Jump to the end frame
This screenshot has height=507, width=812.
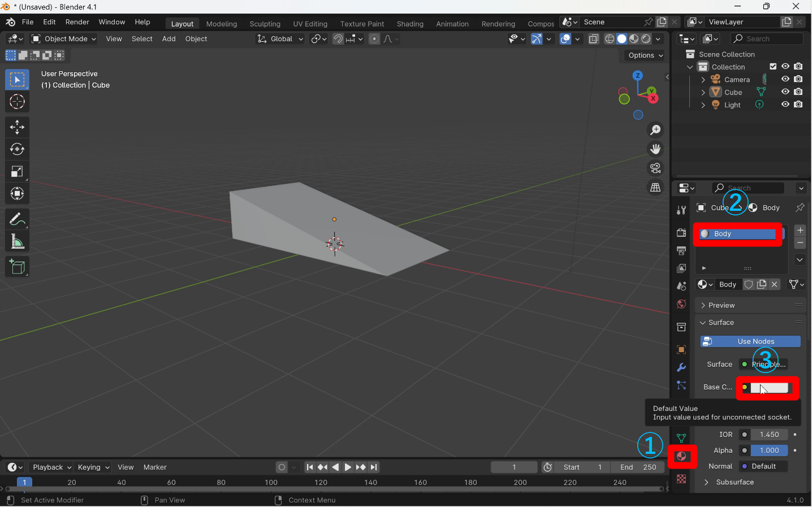(x=374, y=467)
